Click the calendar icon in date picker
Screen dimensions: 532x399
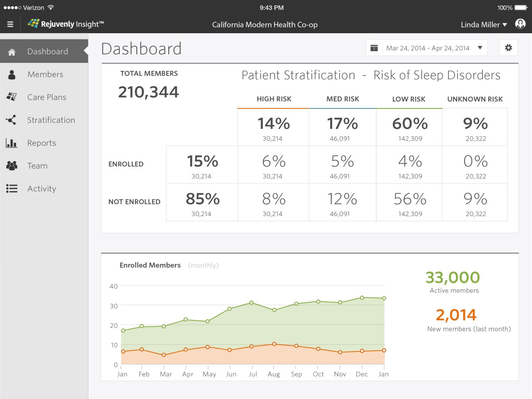374,48
